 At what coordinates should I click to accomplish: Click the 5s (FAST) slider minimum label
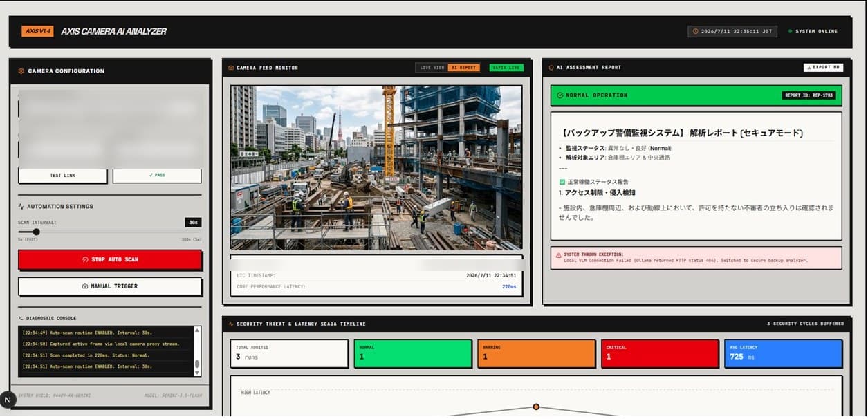(28, 240)
